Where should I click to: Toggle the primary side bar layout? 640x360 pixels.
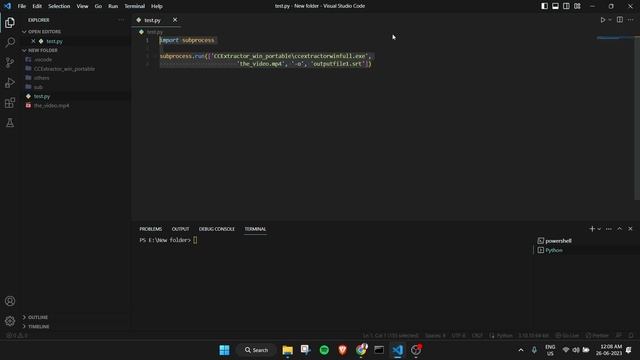[544, 6]
